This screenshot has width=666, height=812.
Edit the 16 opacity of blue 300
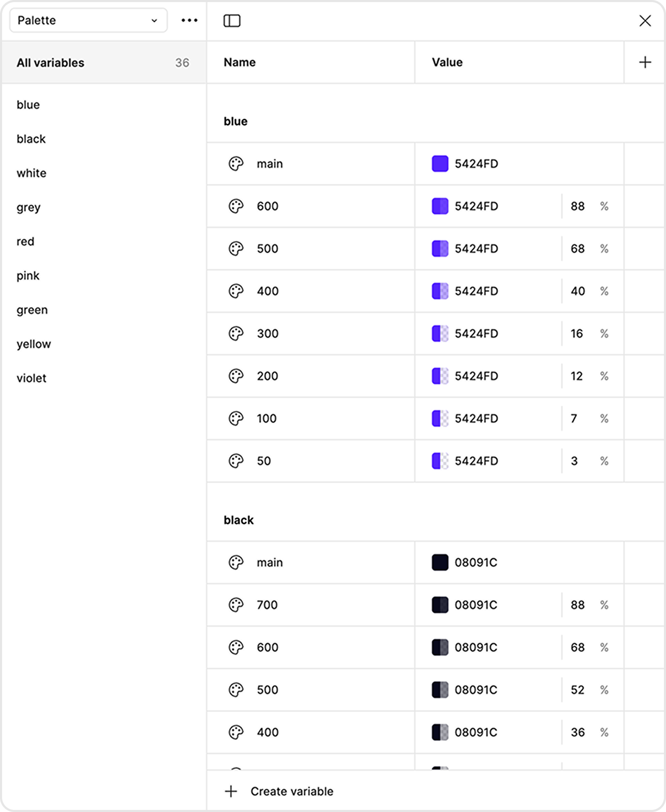[x=577, y=334]
